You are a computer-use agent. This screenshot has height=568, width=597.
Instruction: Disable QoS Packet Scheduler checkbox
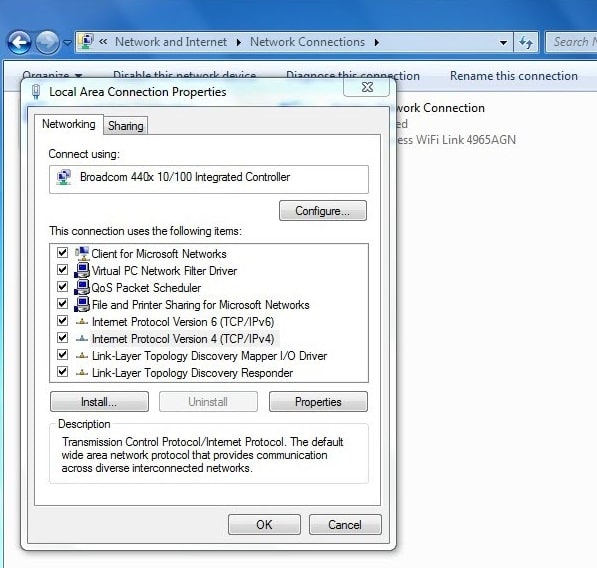pyautogui.click(x=62, y=286)
